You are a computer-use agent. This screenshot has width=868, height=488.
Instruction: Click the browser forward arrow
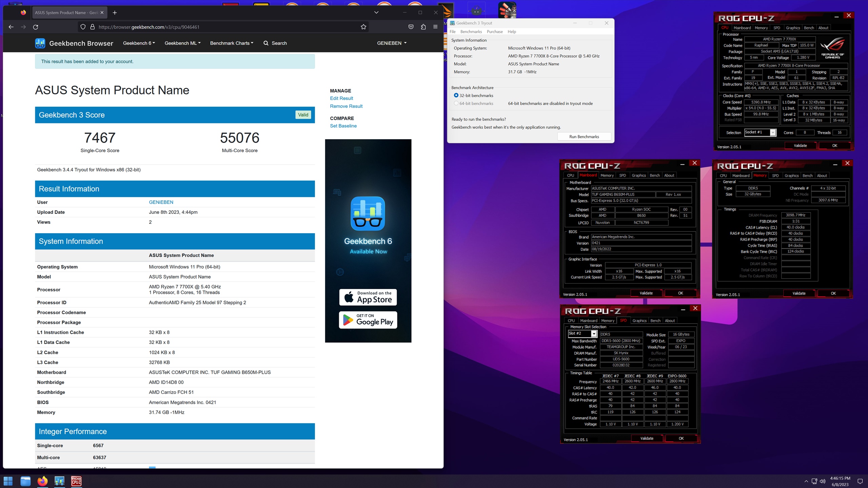(23, 27)
